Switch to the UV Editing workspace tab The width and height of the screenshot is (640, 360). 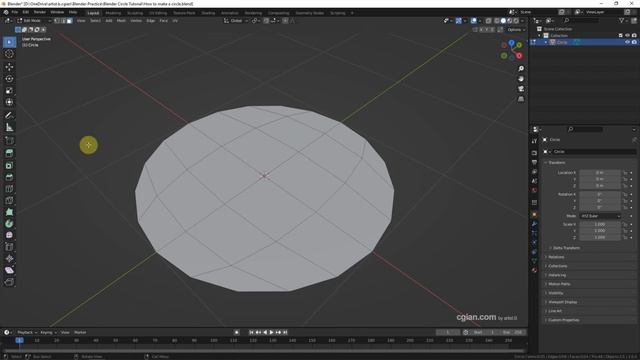(158, 13)
